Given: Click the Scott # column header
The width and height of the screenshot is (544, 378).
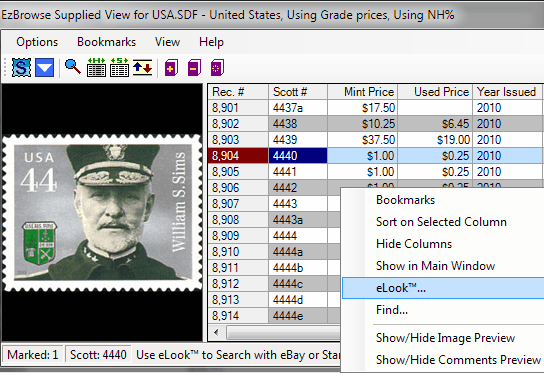Looking at the screenshot, I should click(298, 92).
